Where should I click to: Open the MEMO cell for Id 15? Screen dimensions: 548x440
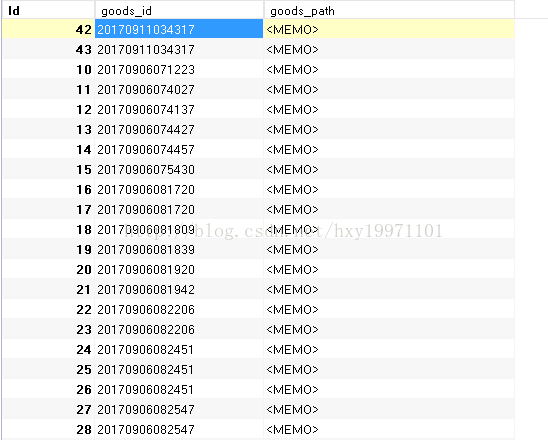tap(389, 169)
